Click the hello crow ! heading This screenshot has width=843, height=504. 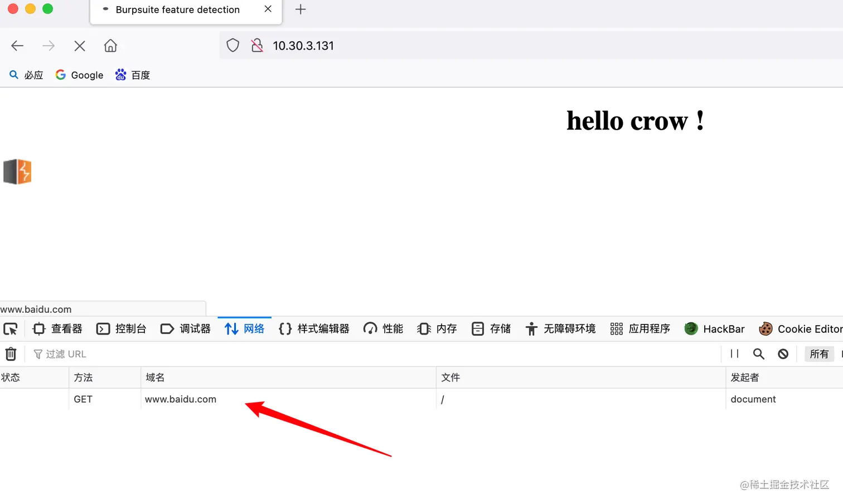[x=635, y=120]
